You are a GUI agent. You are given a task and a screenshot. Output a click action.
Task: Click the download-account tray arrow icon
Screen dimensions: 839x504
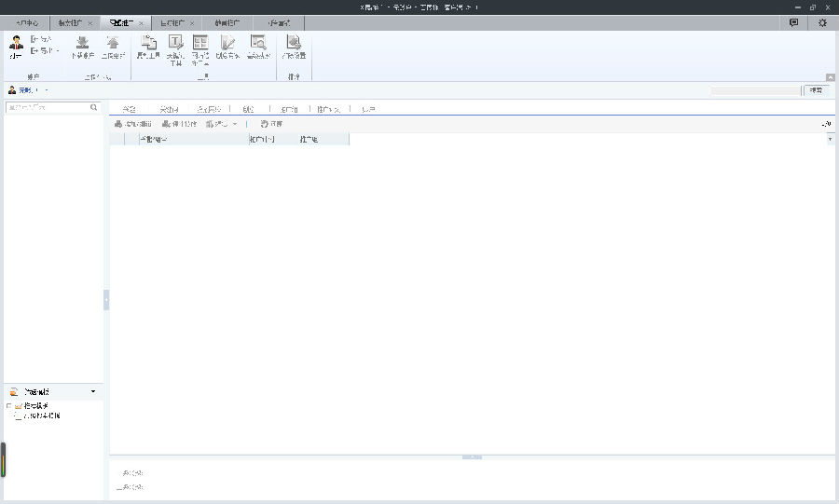pyautogui.click(x=82, y=42)
